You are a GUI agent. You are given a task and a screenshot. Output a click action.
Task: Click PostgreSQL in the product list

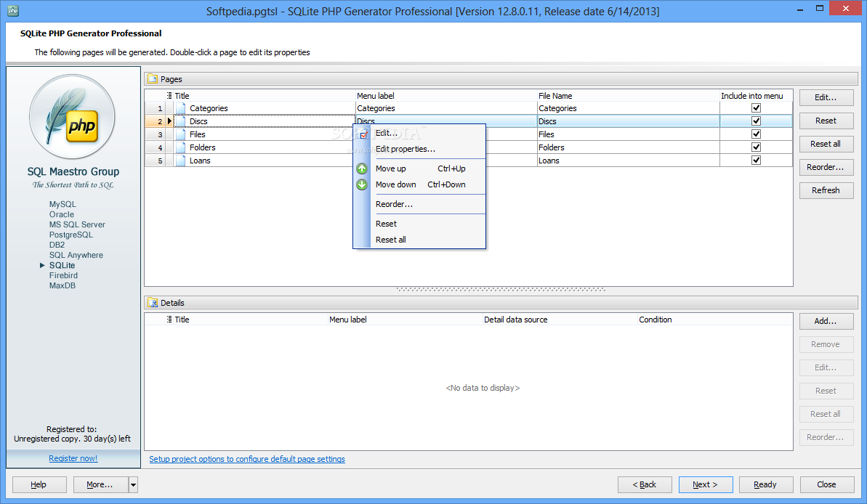(70, 235)
